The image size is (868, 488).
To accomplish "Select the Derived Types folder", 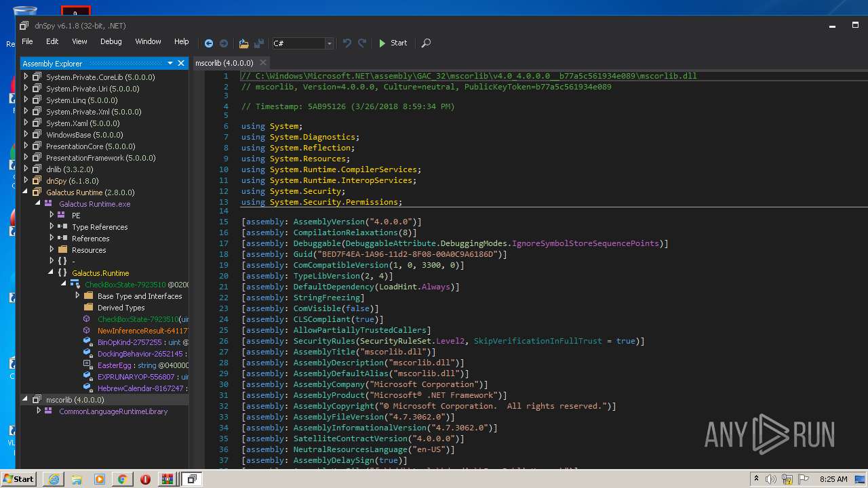I will (x=121, y=307).
